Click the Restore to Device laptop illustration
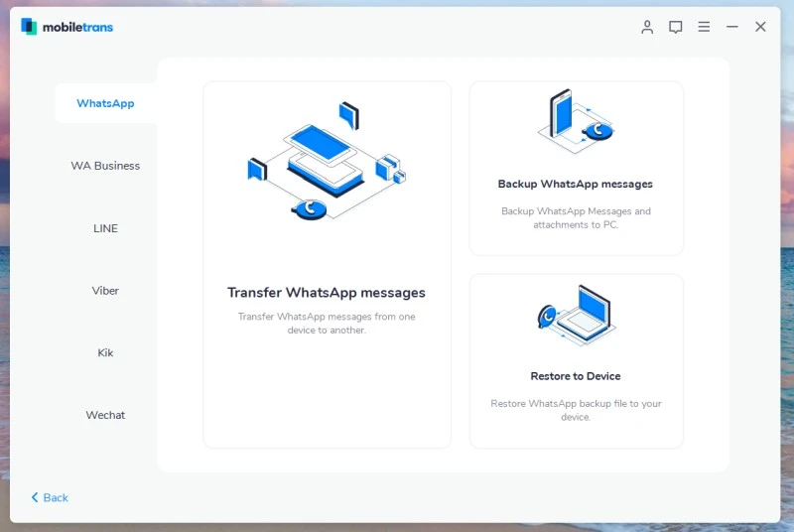 click(x=576, y=315)
